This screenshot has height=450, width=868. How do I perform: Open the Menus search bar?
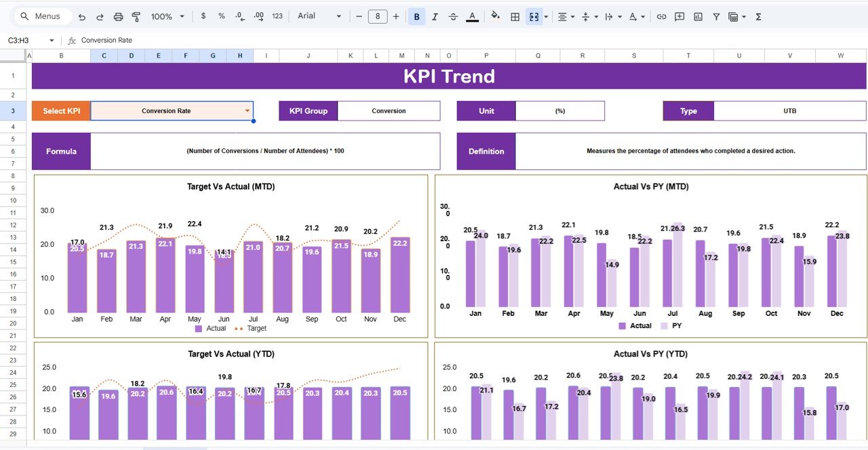(x=41, y=16)
